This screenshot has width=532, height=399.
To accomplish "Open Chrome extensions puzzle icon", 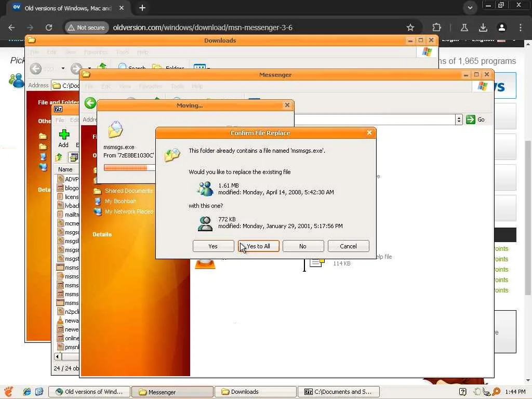I will coord(436,28).
